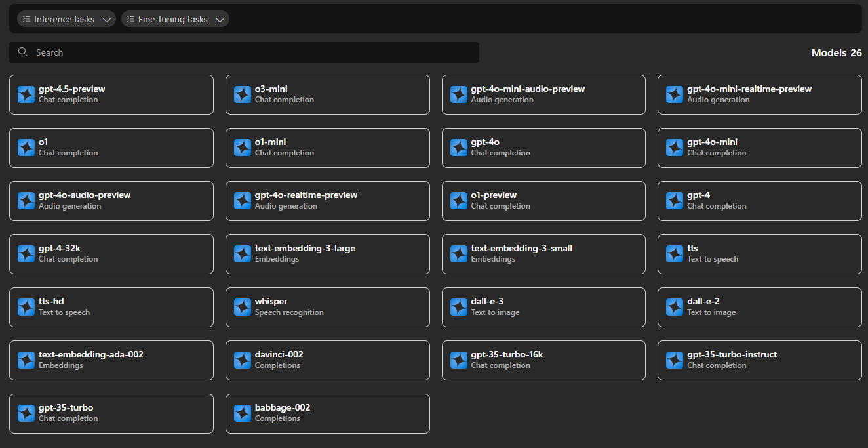Click the dall-e-2 model icon
The image size is (868, 448).
click(675, 307)
